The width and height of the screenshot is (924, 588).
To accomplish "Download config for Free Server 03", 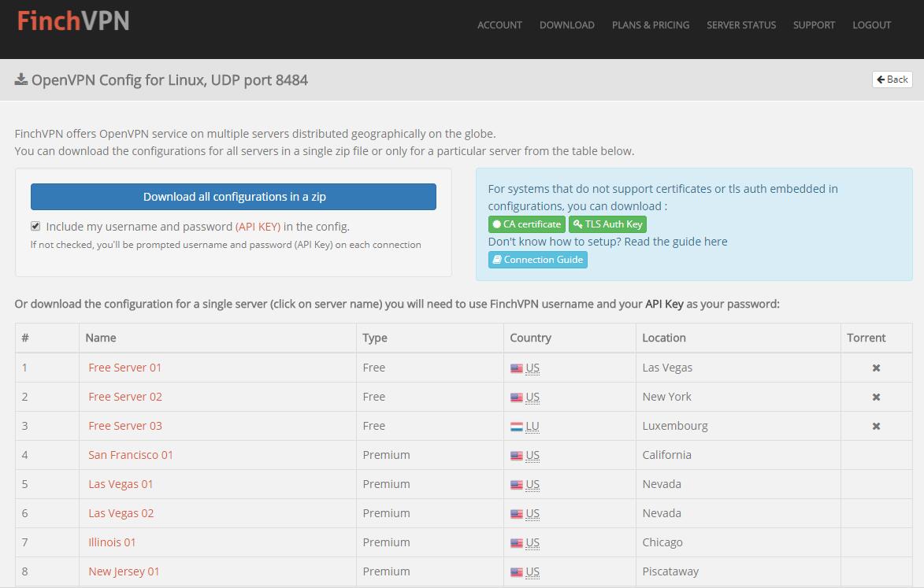I will [125, 426].
